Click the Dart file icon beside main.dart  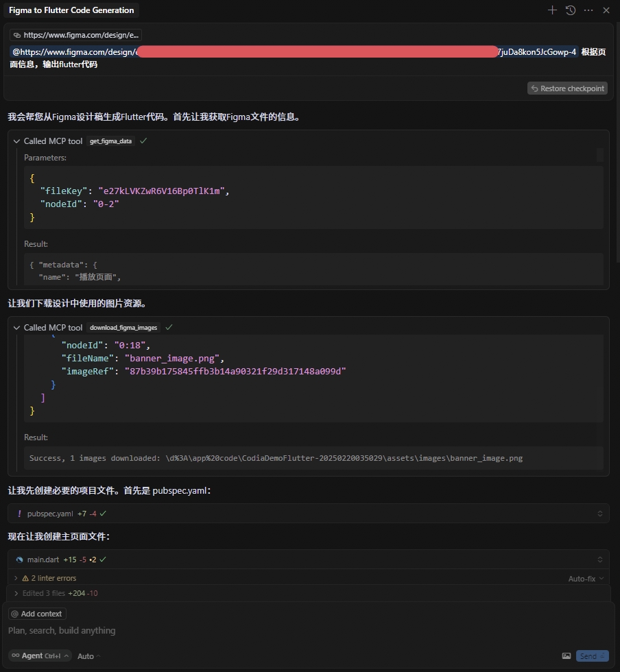click(x=19, y=560)
